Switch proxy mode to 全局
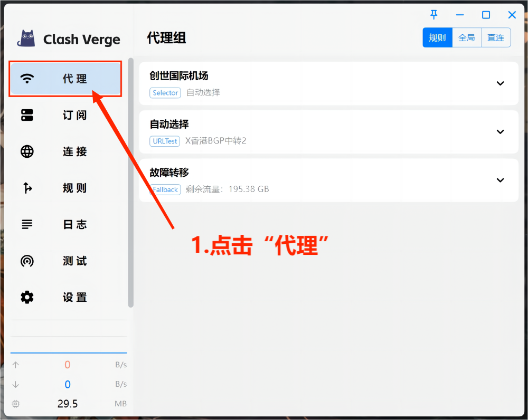This screenshot has height=420, width=528. pyautogui.click(x=467, y=37)
